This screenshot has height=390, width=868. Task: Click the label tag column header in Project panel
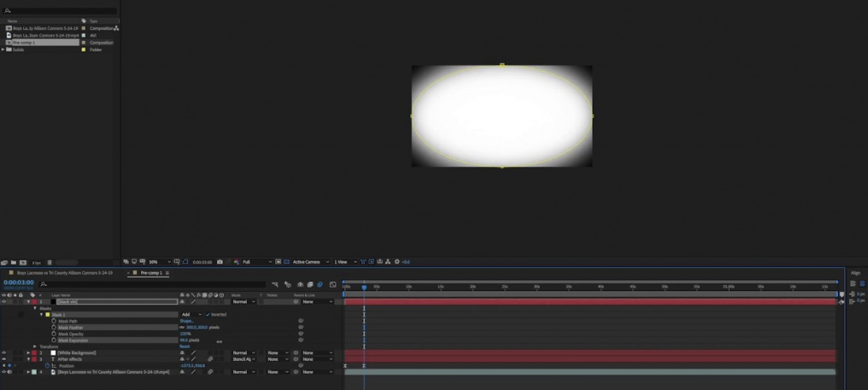coord(84,21)
